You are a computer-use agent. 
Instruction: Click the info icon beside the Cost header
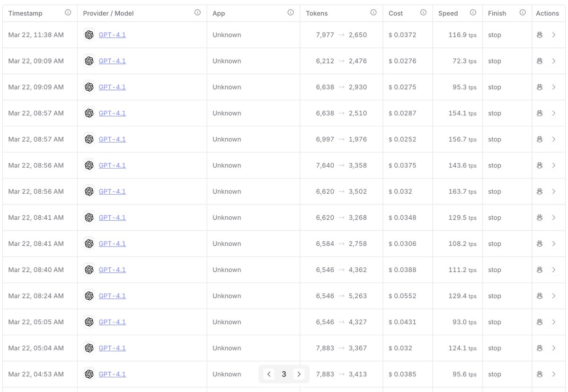click(423, 13)
